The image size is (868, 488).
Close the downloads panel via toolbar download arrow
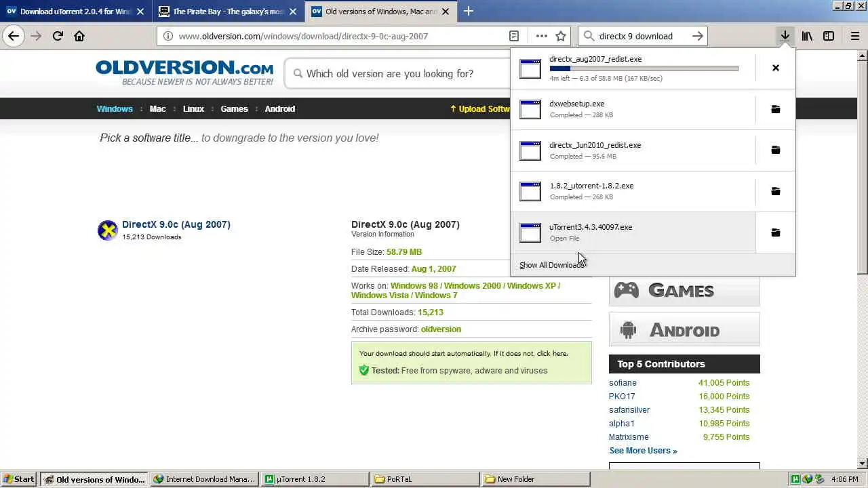785,36
